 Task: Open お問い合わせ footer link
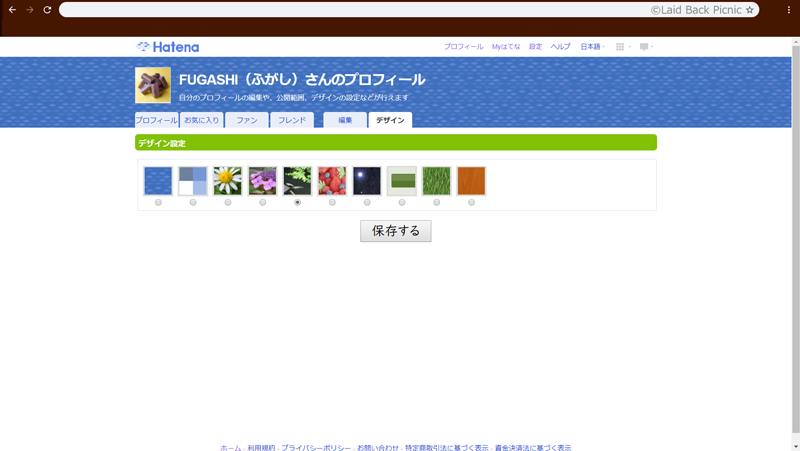point(378,447)
